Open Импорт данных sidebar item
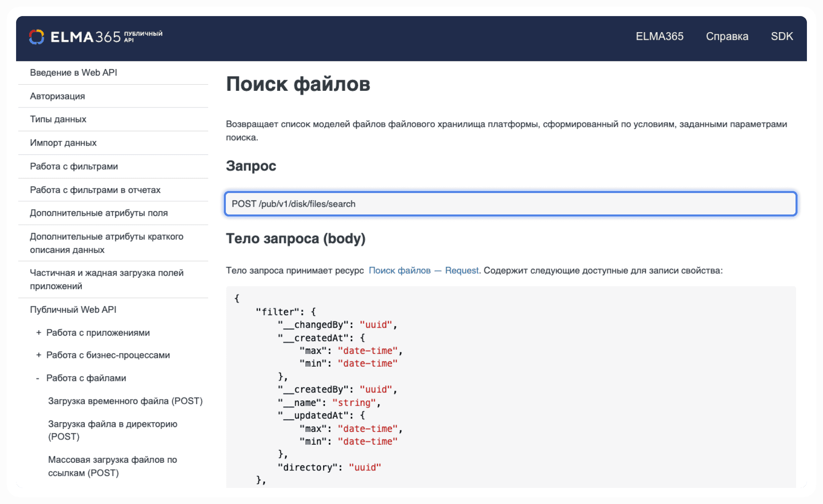Image resolution: width=823 pixels, height=504 pixels. (x=63, y=143)
